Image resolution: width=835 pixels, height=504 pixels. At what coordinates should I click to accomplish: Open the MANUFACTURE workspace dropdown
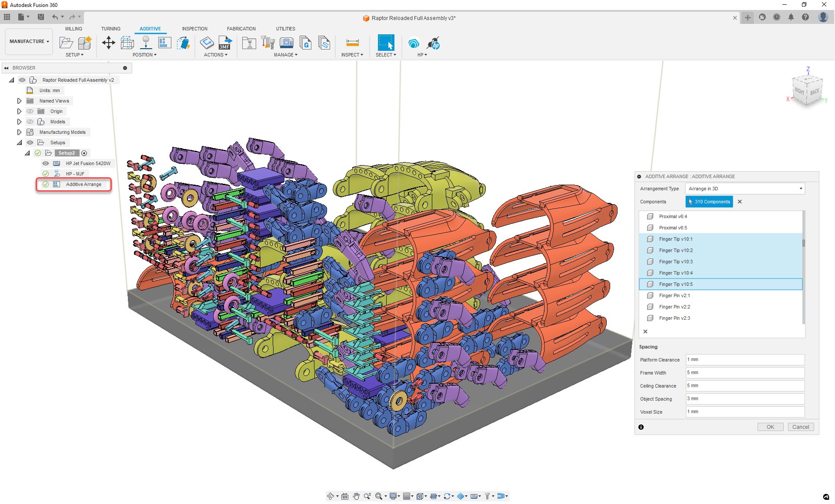click(29, 41)
